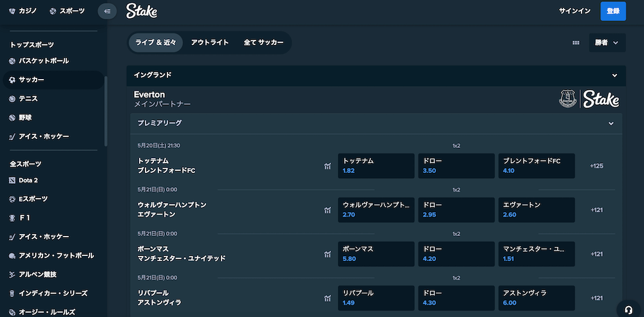Screen dimensions: 644x317
Task: Collapse the プレミアリーグ section chevron
Action: tap(611, 123)
